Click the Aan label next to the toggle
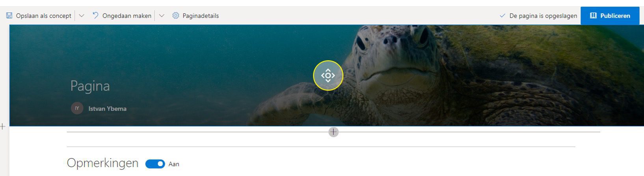This screenshot has height=176, width=644. click(x=174, y=164)
